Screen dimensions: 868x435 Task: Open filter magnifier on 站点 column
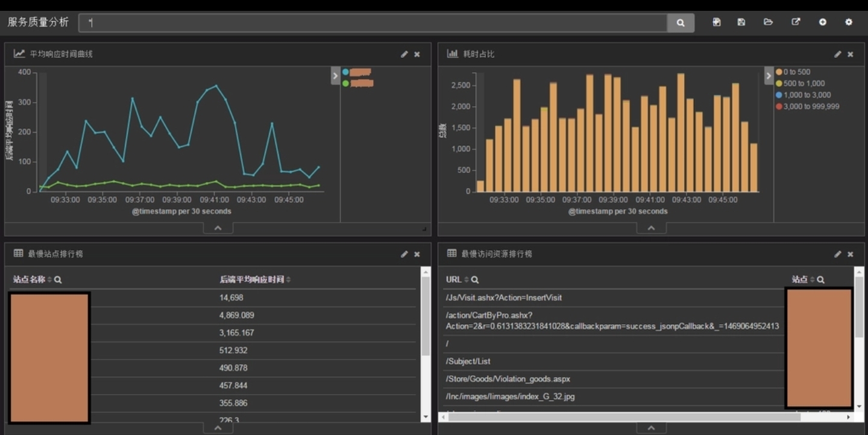click(820, 280)
